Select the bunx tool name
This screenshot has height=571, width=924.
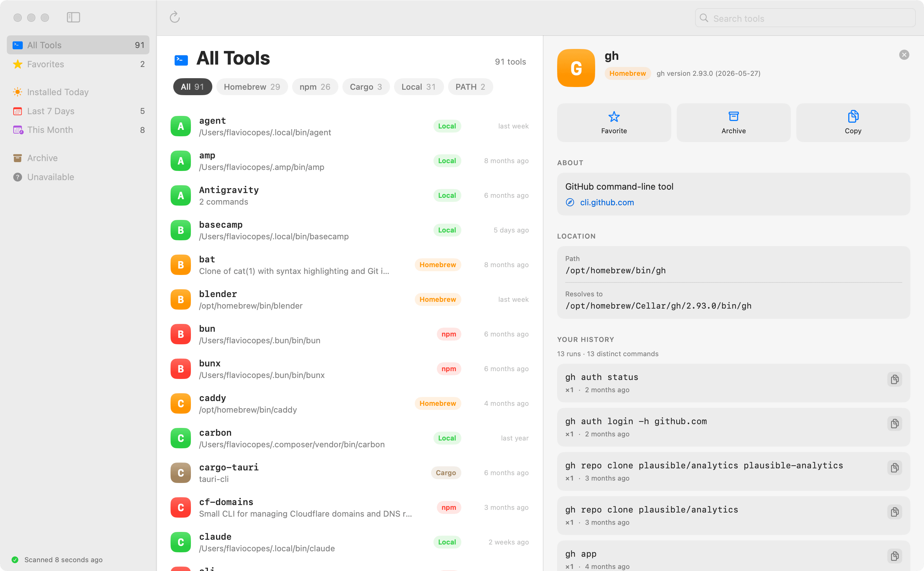210,363
